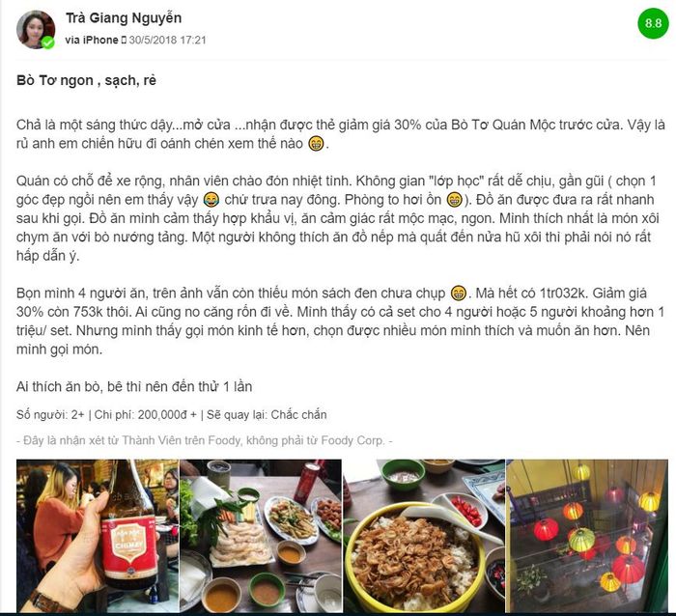The width and height of the screenshot is (676, 616).
Task: Open Trà Giang Nguyễn's profile avatar
Action: pos(36,29)
